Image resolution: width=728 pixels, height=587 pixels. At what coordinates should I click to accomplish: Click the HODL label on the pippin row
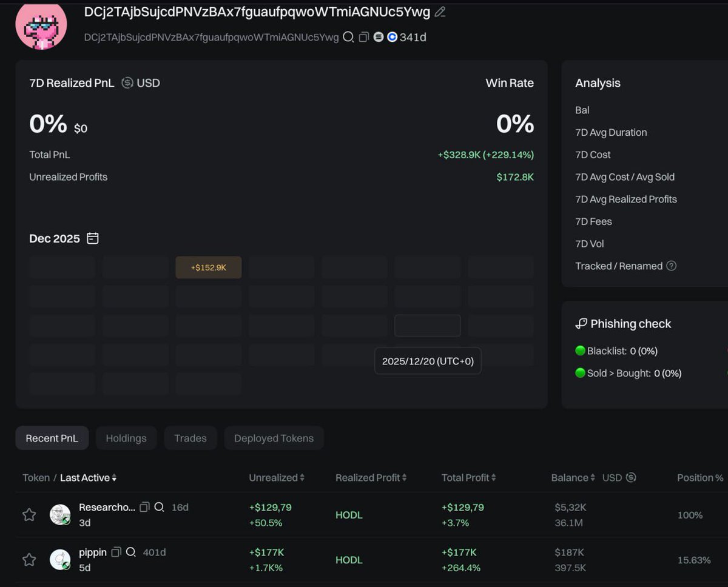[349, 559]
